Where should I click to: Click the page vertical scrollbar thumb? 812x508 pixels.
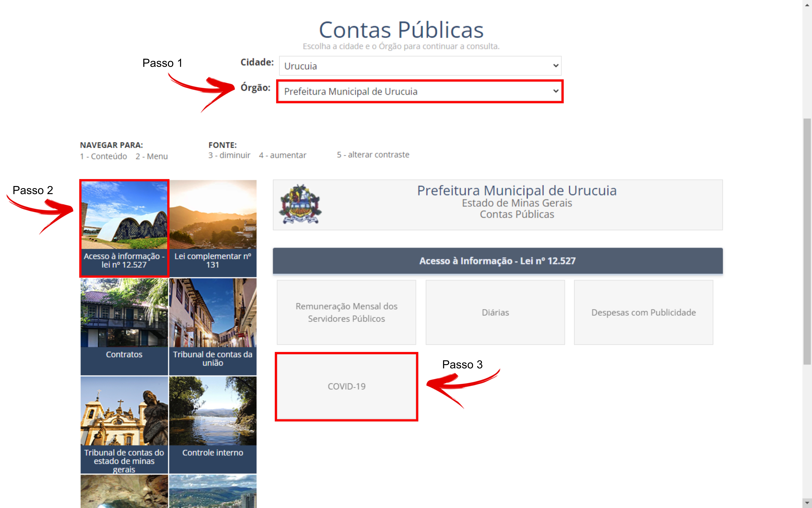(807, 241)
